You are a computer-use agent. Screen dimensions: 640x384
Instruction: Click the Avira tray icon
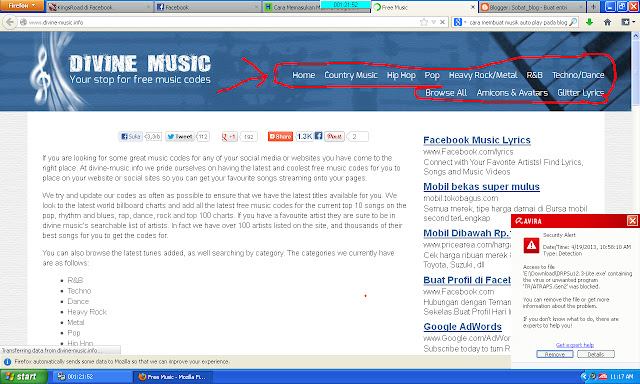pos(602,377)
